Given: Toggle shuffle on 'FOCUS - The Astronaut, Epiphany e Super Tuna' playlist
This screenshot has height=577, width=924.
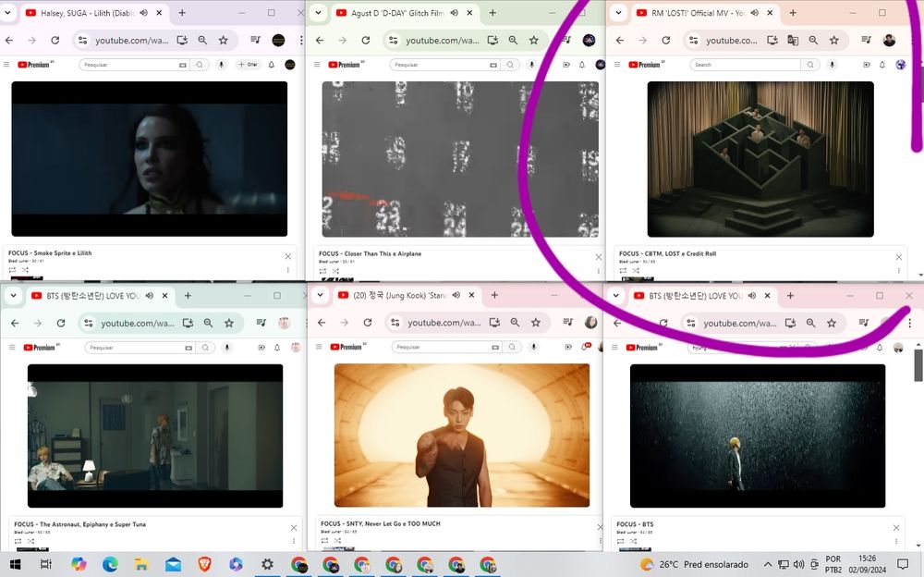Looking at the screenshot, I should (x=30, y=541).
